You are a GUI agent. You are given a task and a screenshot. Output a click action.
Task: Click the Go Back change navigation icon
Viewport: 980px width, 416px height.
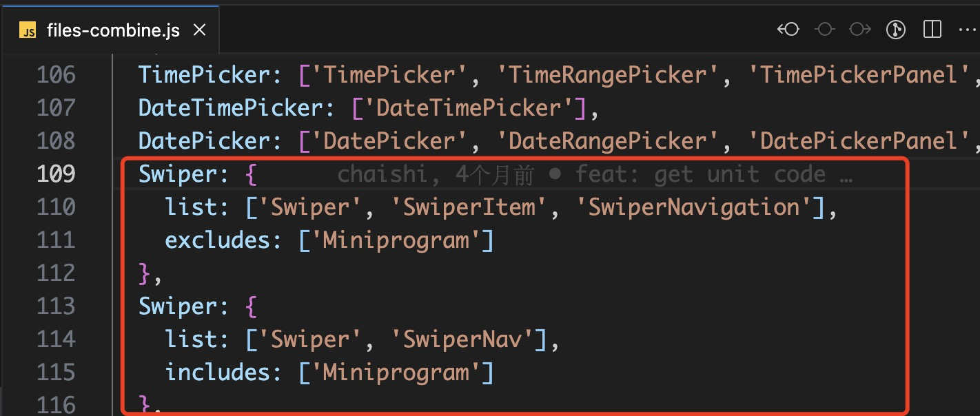(x=788, y=29)
